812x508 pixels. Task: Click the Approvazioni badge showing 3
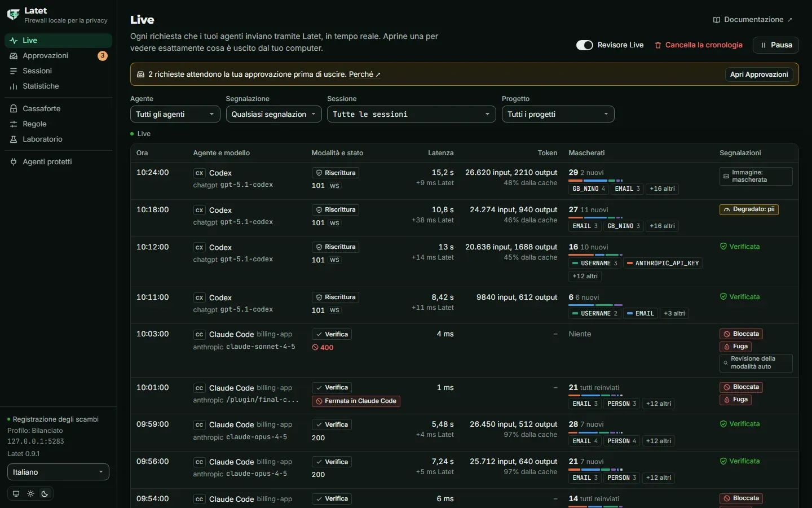[x=103, y=56]
